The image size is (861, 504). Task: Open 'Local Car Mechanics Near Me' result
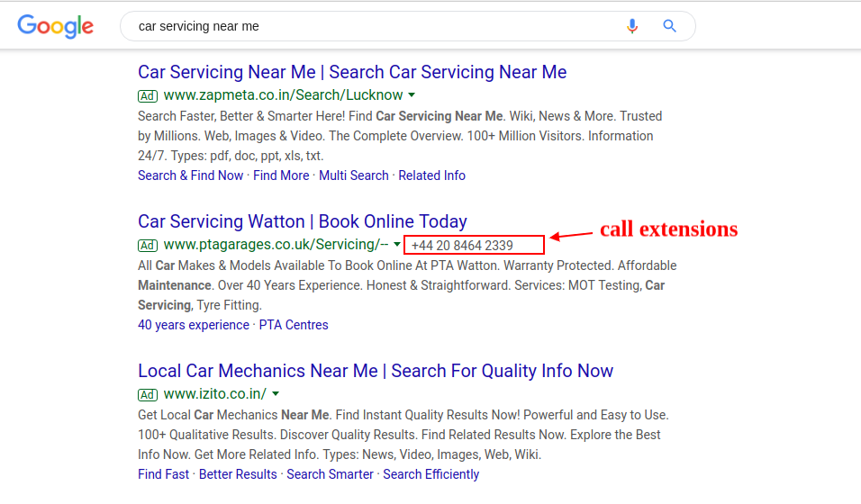click(376, 371)
